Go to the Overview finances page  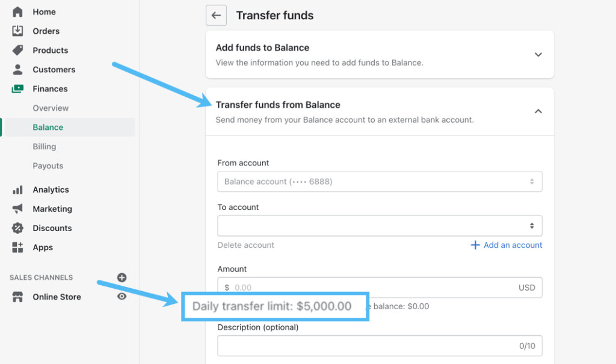pos(51,108)
